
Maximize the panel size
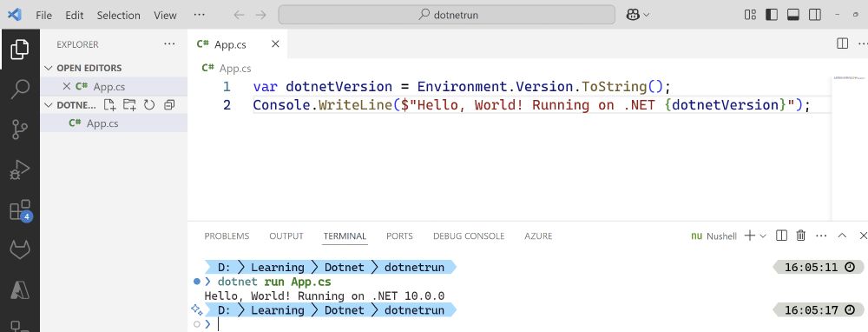pyautogui.click(x=842, y=236)
